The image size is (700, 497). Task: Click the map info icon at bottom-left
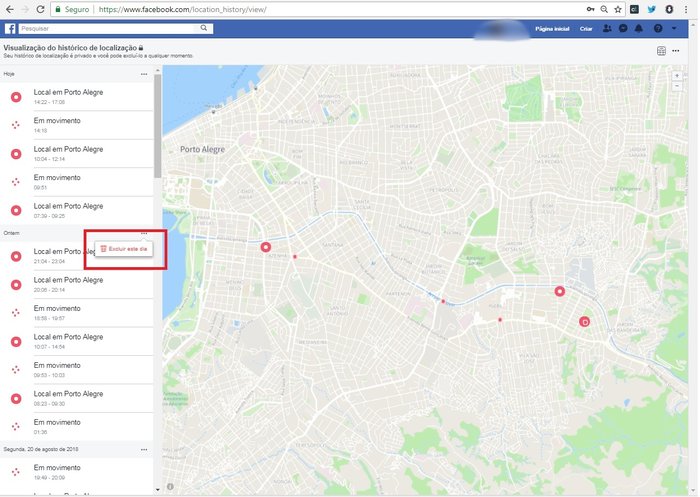170,487
